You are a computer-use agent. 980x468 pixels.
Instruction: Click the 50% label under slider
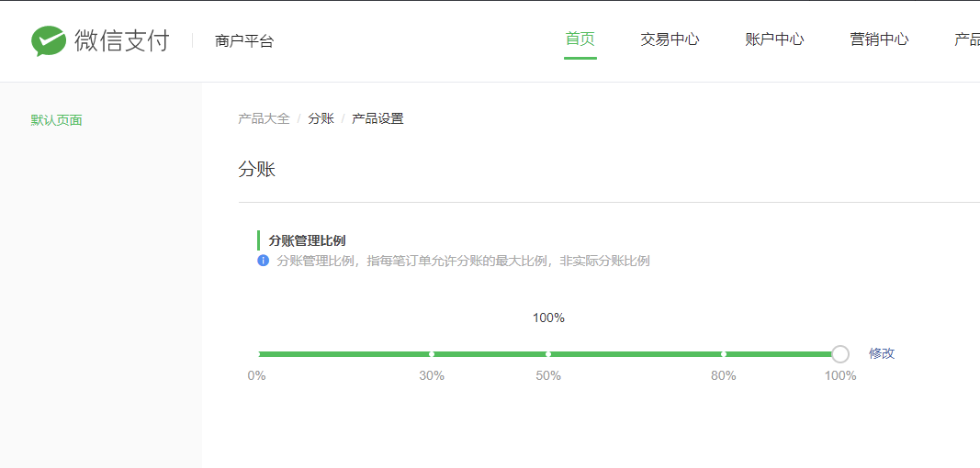pos(548,376)
